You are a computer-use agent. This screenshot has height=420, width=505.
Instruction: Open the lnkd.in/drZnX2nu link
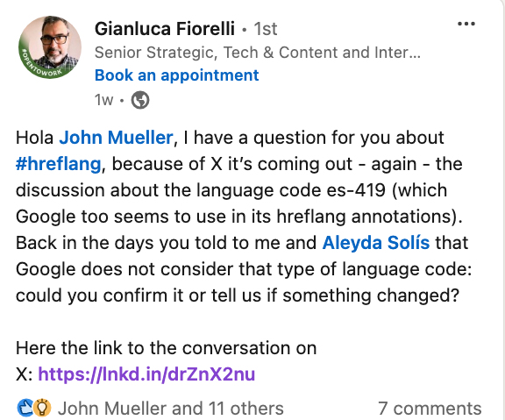pos(146,374)
